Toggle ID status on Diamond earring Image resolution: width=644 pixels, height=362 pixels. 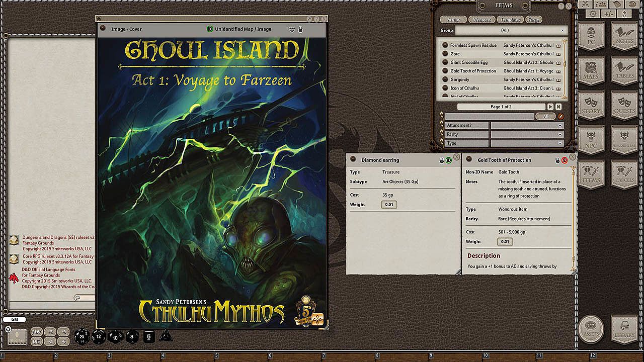point(448,160)
